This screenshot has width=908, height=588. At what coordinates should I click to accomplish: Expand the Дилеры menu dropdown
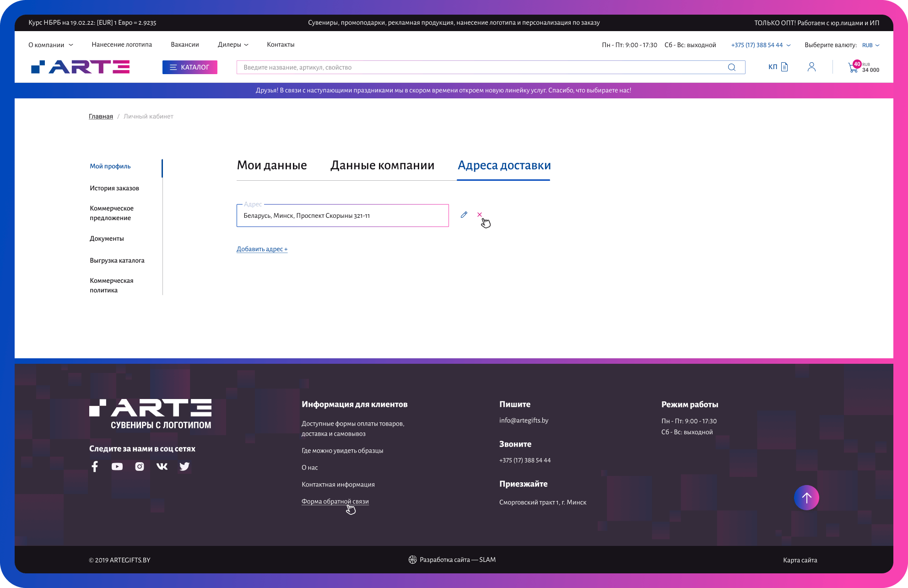[x=233, y=44]
